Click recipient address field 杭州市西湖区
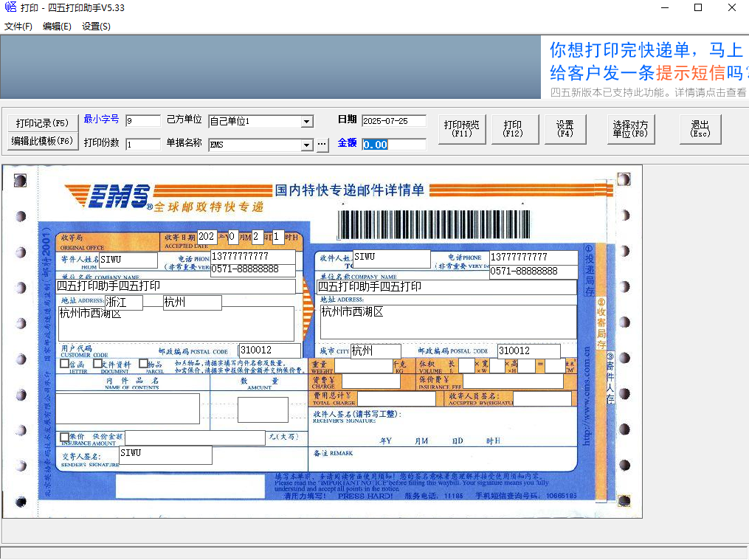Screen dimensions: 749x560 [x=449, y=322]
